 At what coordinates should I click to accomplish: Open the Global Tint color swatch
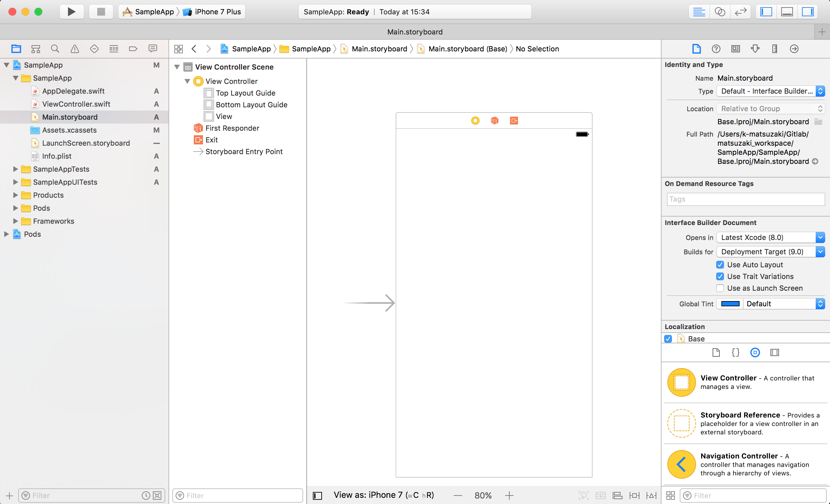730,303
